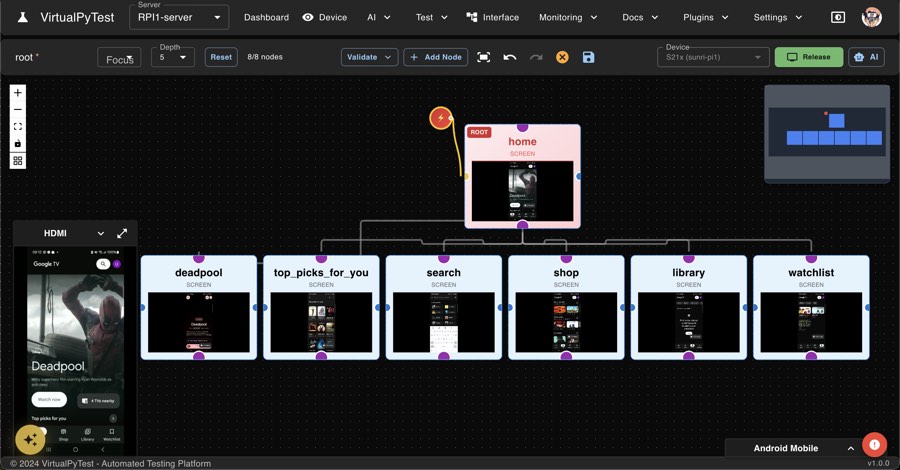Click the home node screenshot thumbnail
900x470 pixels.
tap(522, 191)
